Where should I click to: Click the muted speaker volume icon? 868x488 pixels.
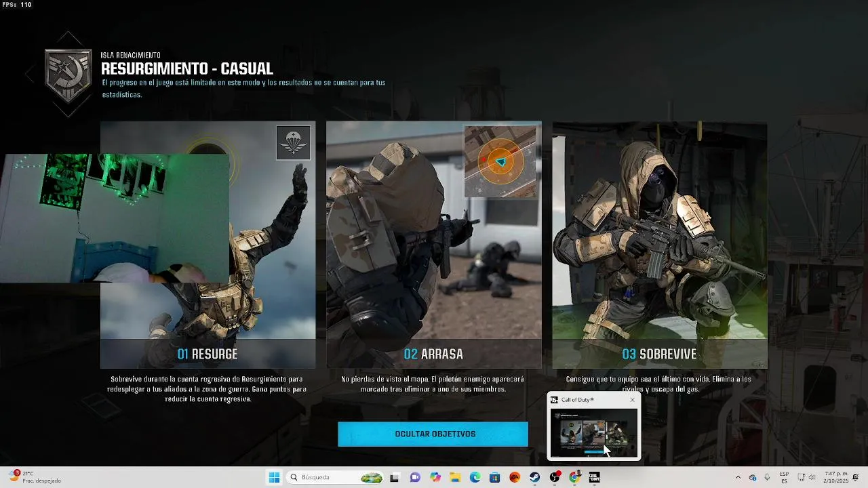[x=812, y=477]
